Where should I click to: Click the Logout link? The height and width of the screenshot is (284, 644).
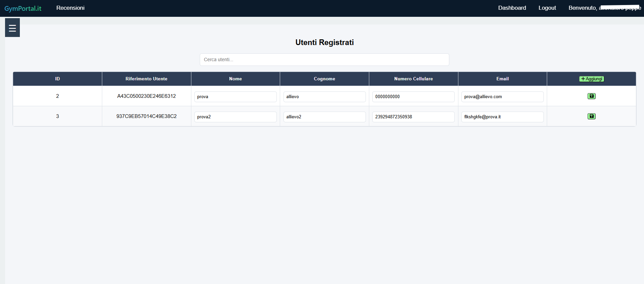coord(547,8)
